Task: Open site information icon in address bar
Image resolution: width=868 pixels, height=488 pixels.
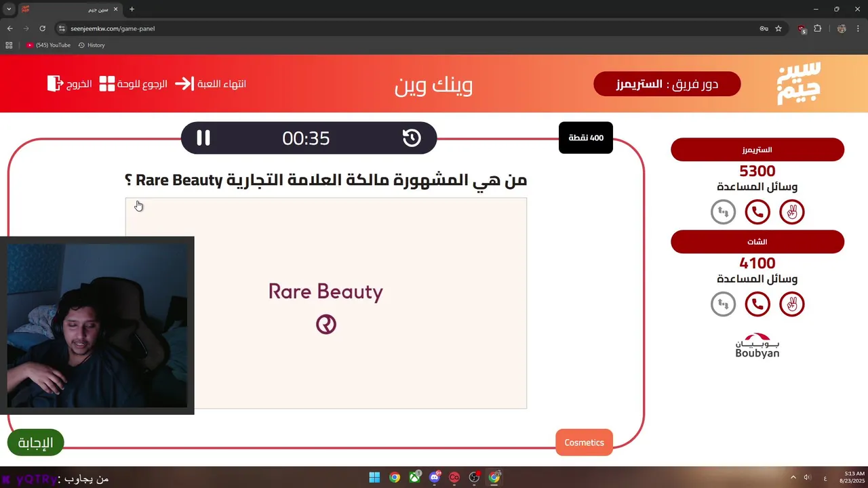Action: (x=62, y=28)
